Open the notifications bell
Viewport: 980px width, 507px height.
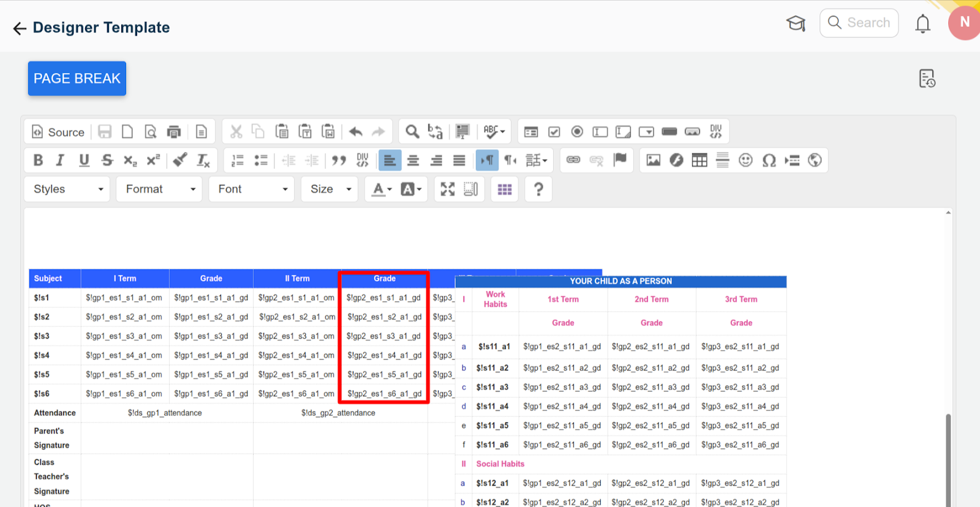coord(922,24)
